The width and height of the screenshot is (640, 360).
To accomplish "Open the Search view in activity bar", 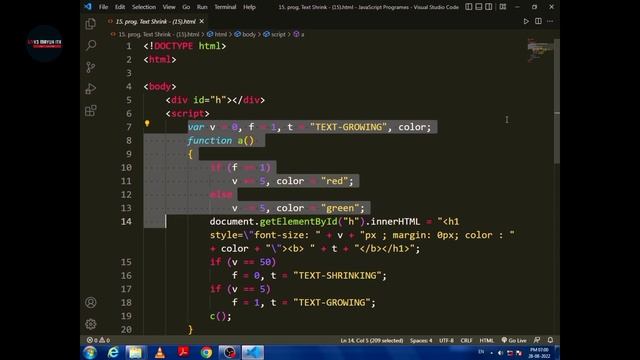I will [91, 45].
